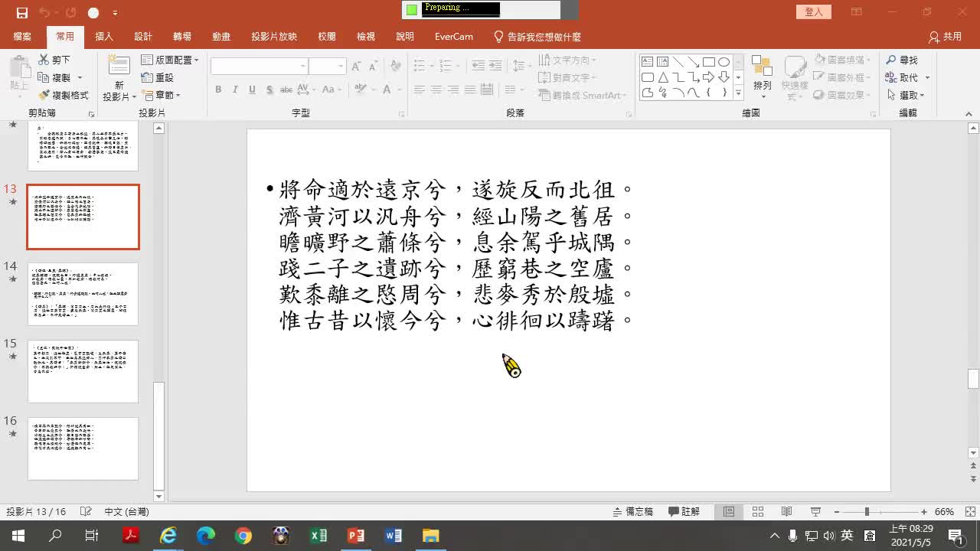980x551 pixels.
Task: Open Font dialog launcher
Action: tap(401, 114)
